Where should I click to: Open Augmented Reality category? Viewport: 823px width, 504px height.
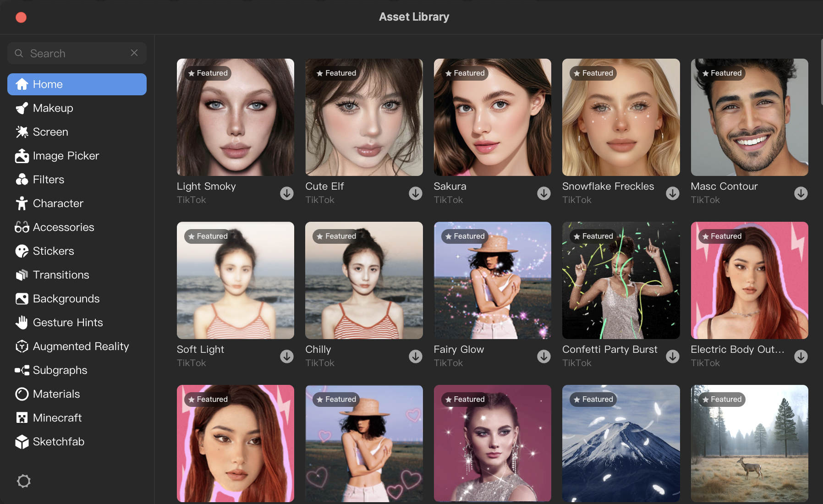(77, 346)
